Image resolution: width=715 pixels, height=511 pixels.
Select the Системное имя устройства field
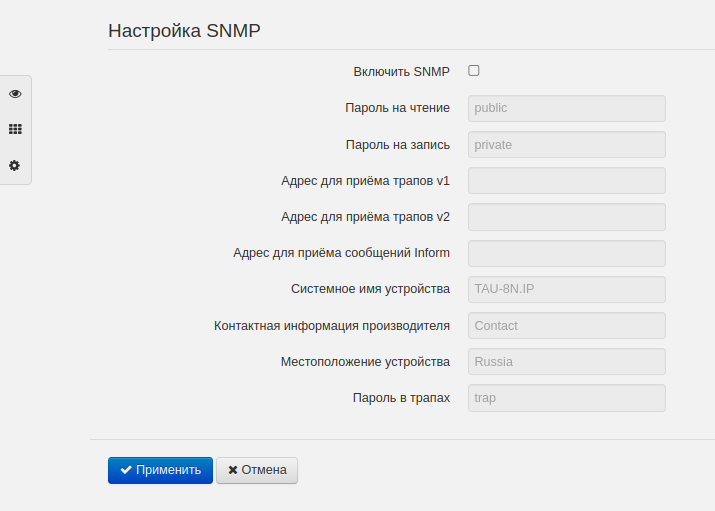click(x=566, y=289)
